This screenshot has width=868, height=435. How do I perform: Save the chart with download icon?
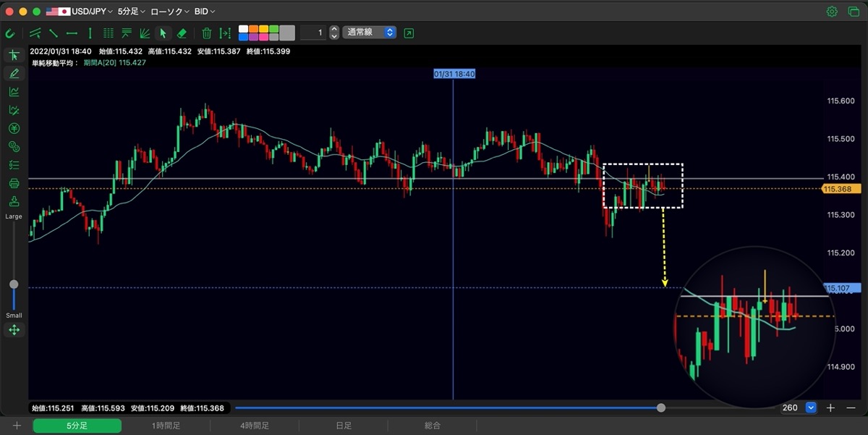tap(14, 201)
